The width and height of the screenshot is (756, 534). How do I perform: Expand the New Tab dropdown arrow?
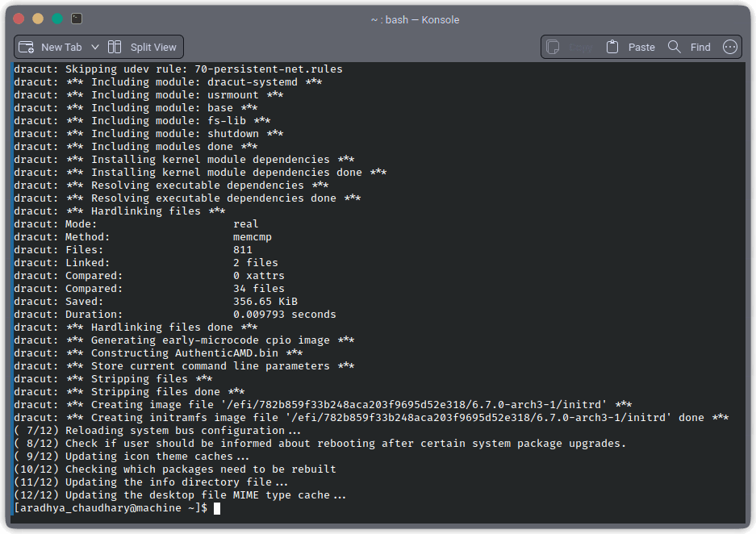(x=95, y=48)
